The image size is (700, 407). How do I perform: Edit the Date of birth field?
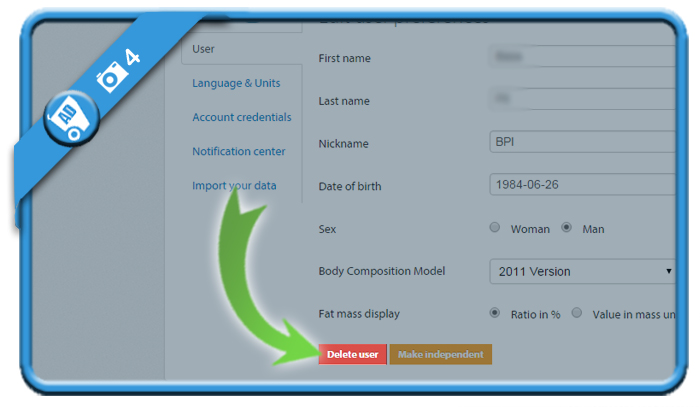point(582,184)
